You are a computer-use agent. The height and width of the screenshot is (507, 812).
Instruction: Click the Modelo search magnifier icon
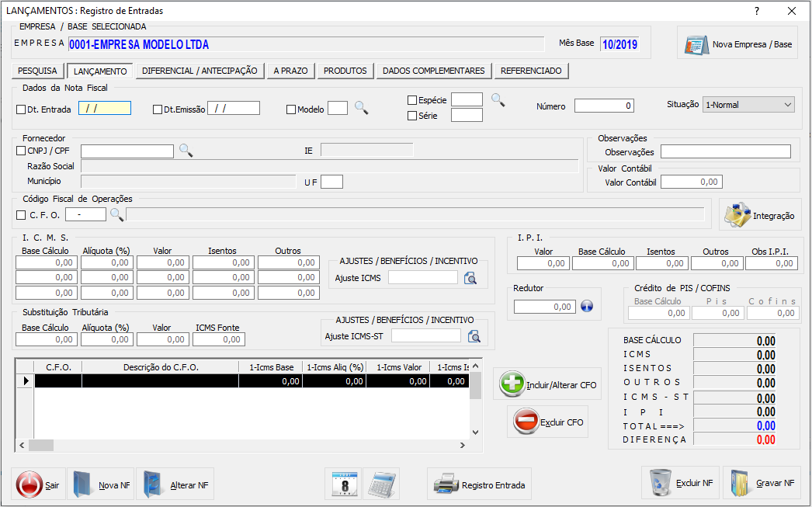pyautogui.click(x=362, y=108)
